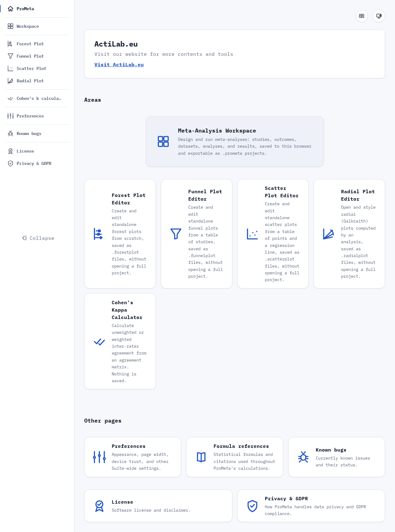Click the "Other pages" section heading
Viewport: 395px width, 532px height.
pos(103,421)
